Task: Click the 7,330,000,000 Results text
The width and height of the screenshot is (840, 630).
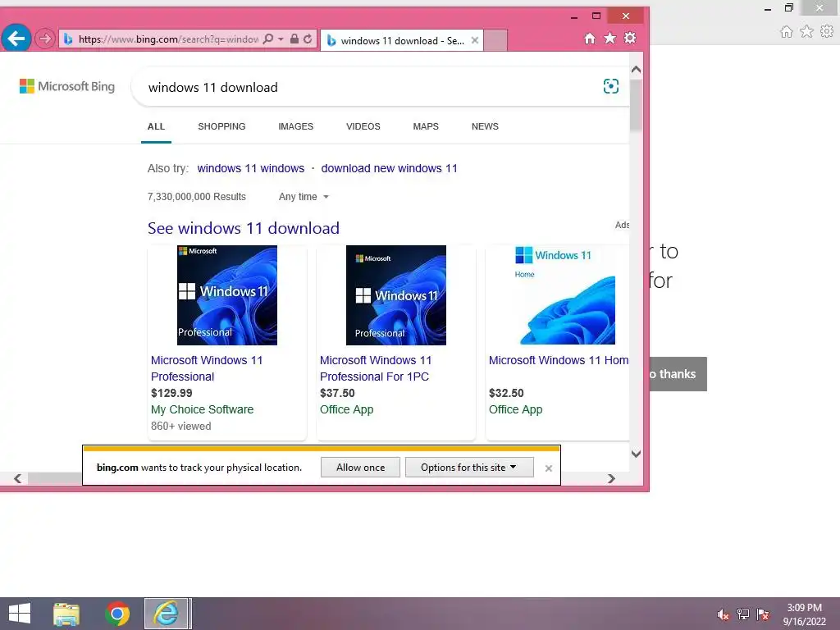Action: coord(197,197)
